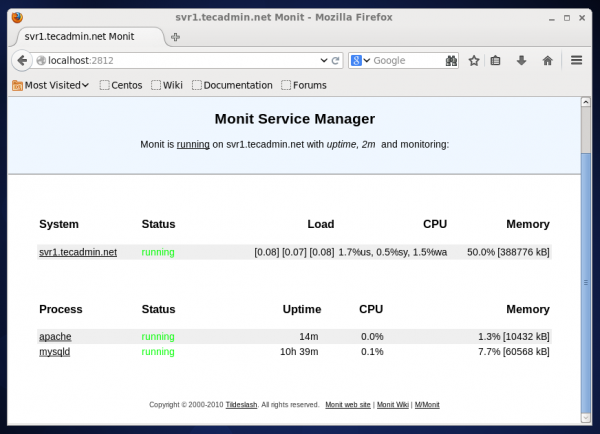Open the apache process details link
The height and width of the screenshot is (434, 600).
55,337
